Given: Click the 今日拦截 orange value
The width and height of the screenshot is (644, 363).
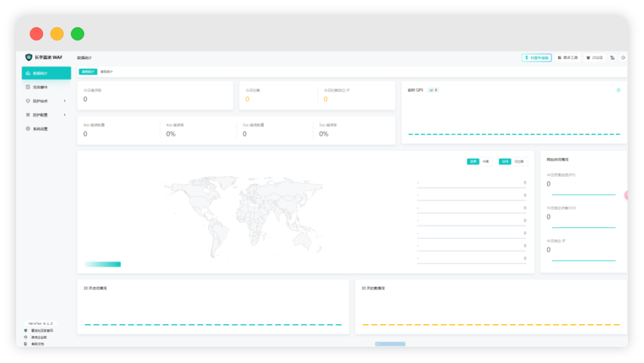Looking at the screenshot, I should [247, 99].
